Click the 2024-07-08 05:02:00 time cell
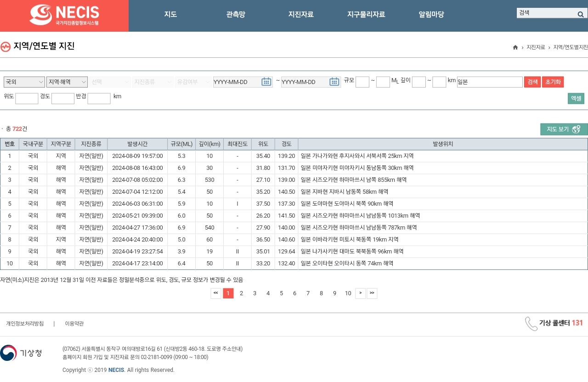The width and height of the screenshot is (588, 382). tap(137, 180)
